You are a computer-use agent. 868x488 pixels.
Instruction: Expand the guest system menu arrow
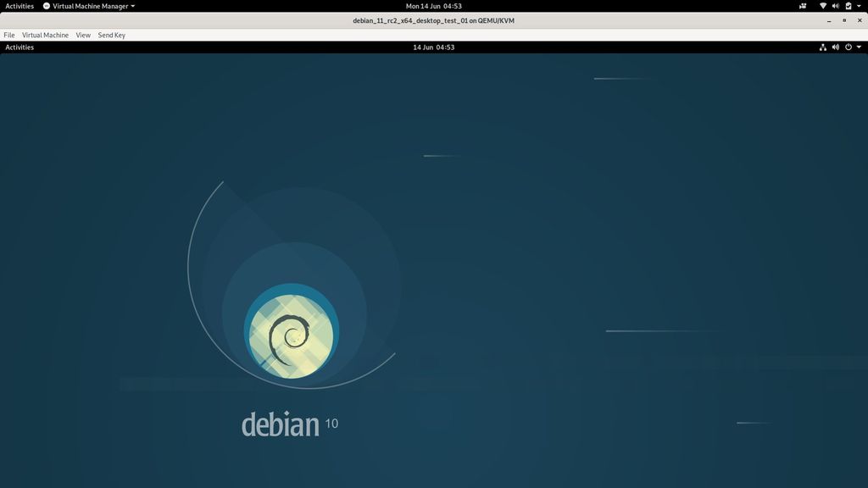click(x=860, y=47)
